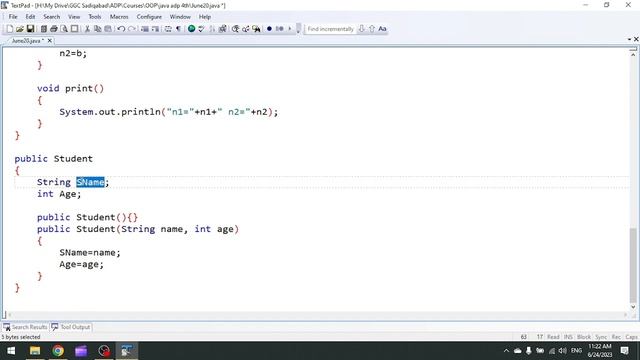Click the '5 bytes selected' status text
This screenshot has height=360, width=640.
coord(21,337)
